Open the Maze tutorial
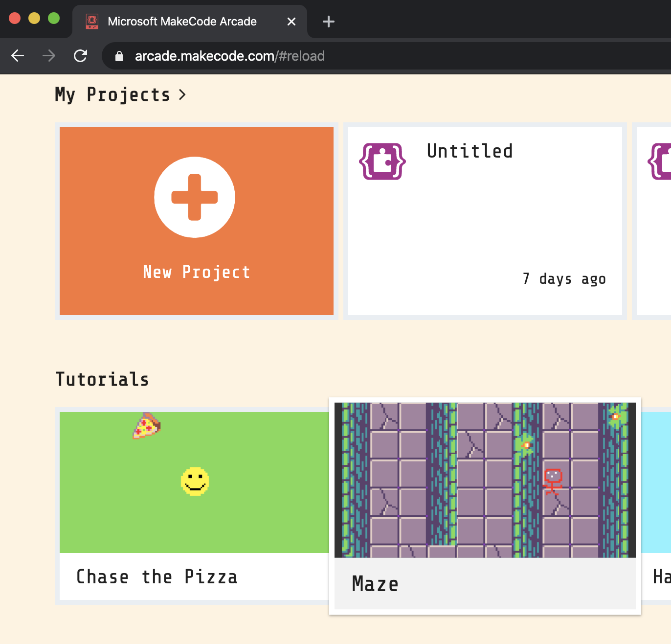 pos(485,480)
